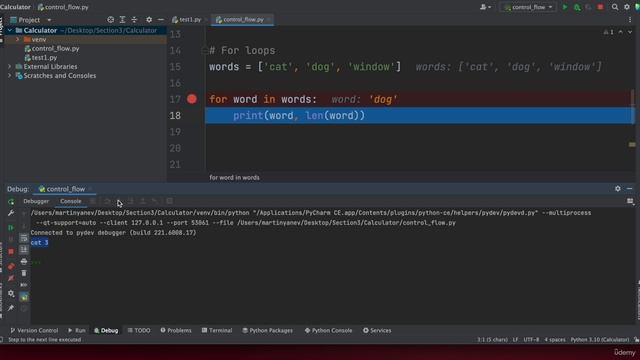Open Python Console tool window
Screen dimensions: 640x360
328,330
